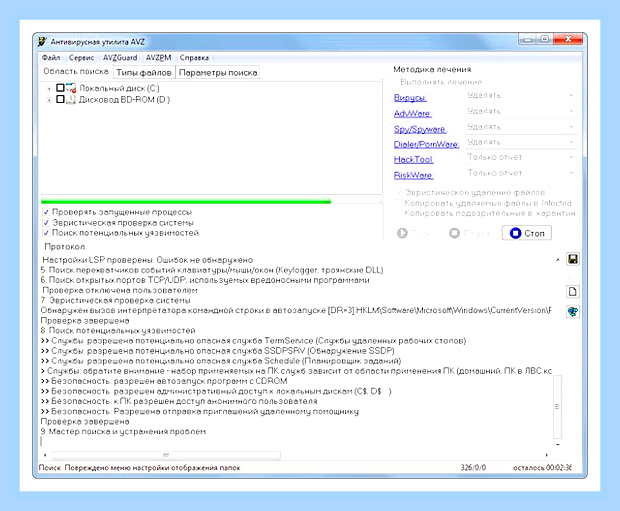The height and width of the screenshot is (511, 620).
Task: Click the Dialer/PornWare link
Action: (x=426, y=144)
